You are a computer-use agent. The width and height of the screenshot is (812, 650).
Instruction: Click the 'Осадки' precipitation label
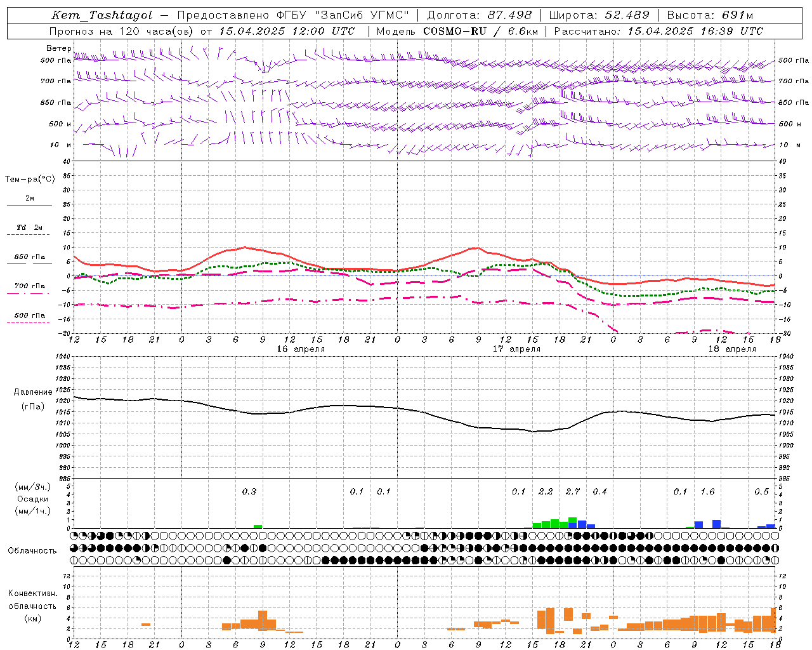pos(33,499)
